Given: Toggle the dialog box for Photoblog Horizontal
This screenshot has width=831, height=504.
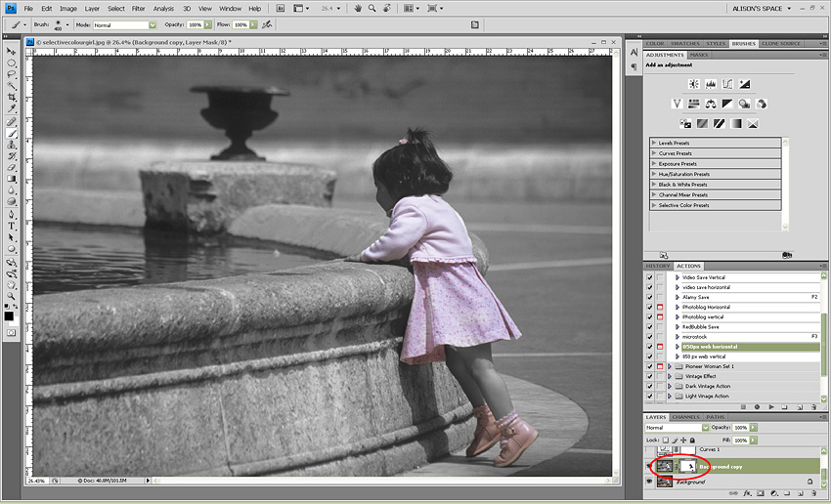Looking at the screenshot, I should tap(660, 307).
